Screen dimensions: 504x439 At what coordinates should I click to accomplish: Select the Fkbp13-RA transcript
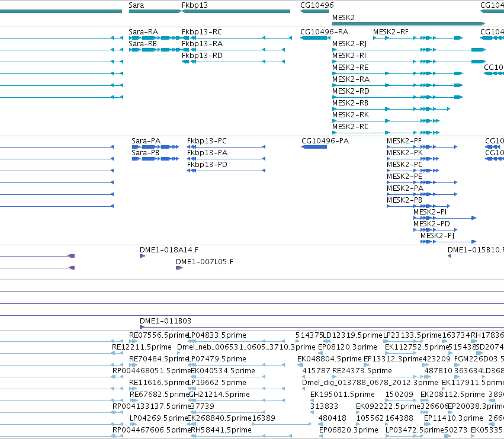[x=233, y=50]
